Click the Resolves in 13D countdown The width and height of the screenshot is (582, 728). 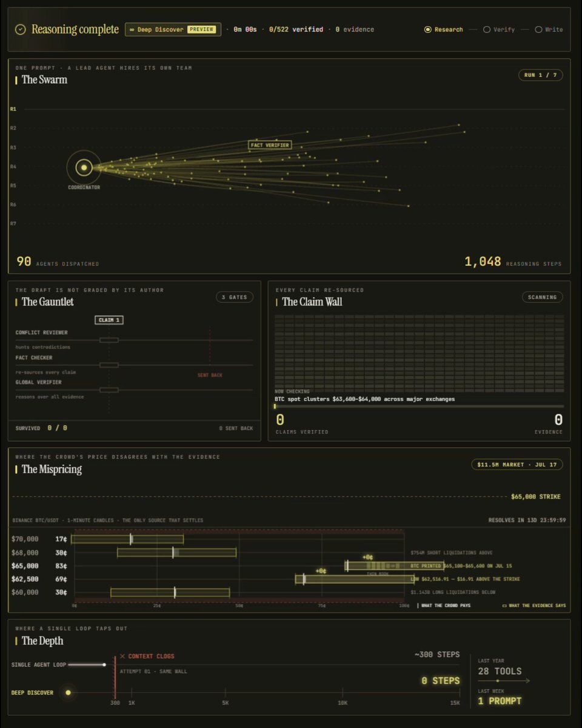tap(527, 520)
